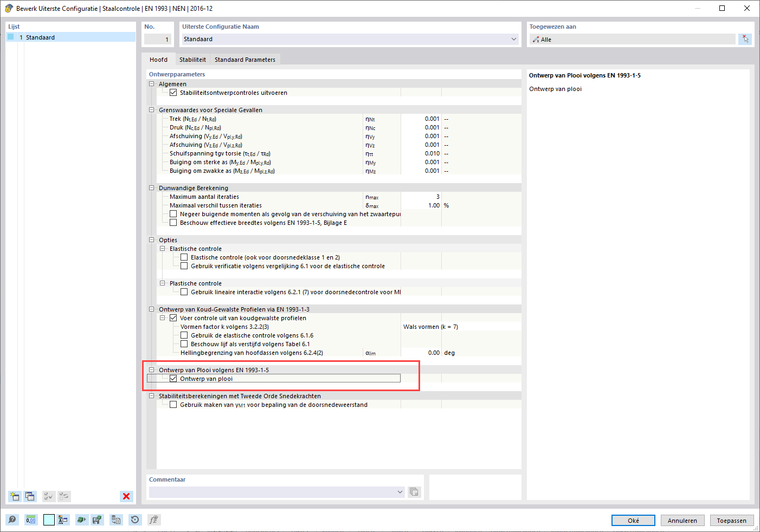The image size is (760, 532).
Task: Delete the configuration with the red X icon
Action: pos(126,496)
